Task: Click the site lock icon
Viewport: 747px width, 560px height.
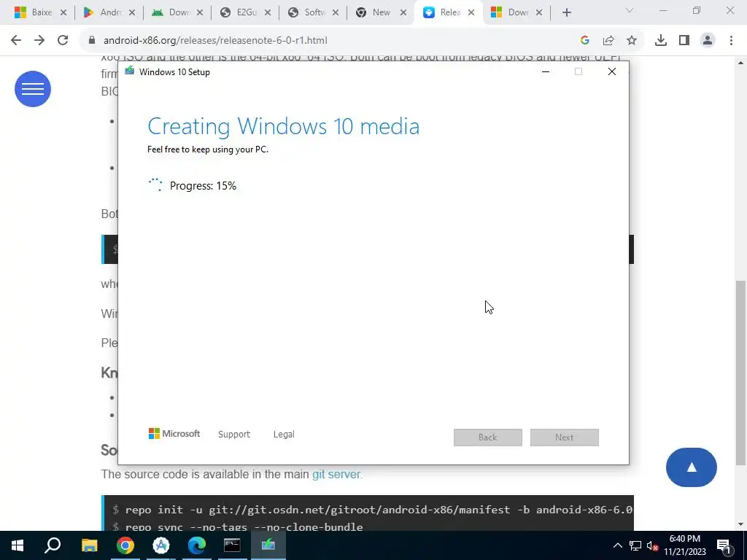Action: pos(92,41)
